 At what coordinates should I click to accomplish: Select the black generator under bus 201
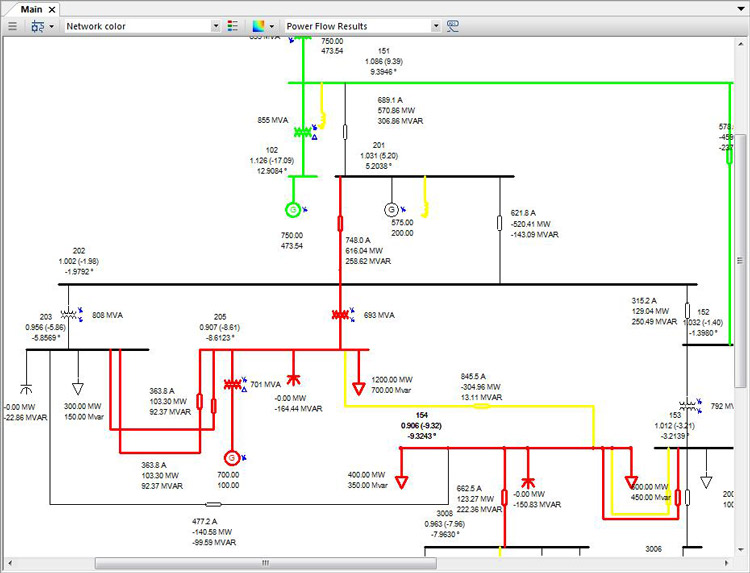click(392, 209)
